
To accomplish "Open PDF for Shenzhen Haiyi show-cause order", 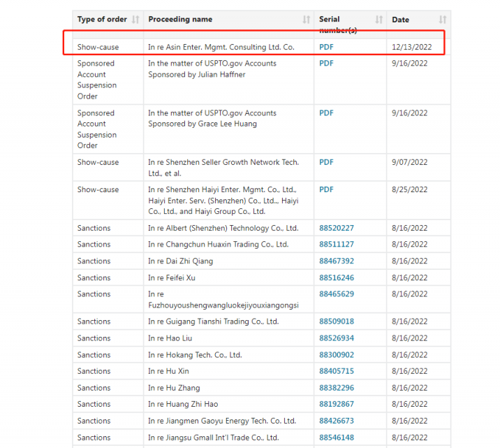I will pos(326,189).
